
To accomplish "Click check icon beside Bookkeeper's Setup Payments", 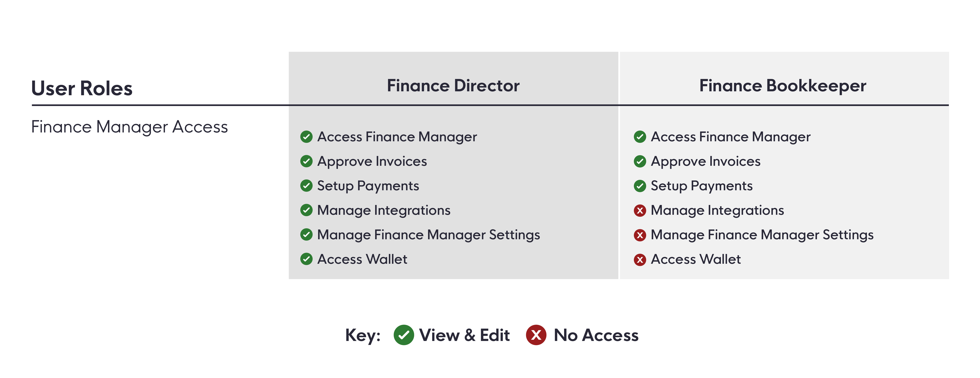I will click(x=640, y=186).
